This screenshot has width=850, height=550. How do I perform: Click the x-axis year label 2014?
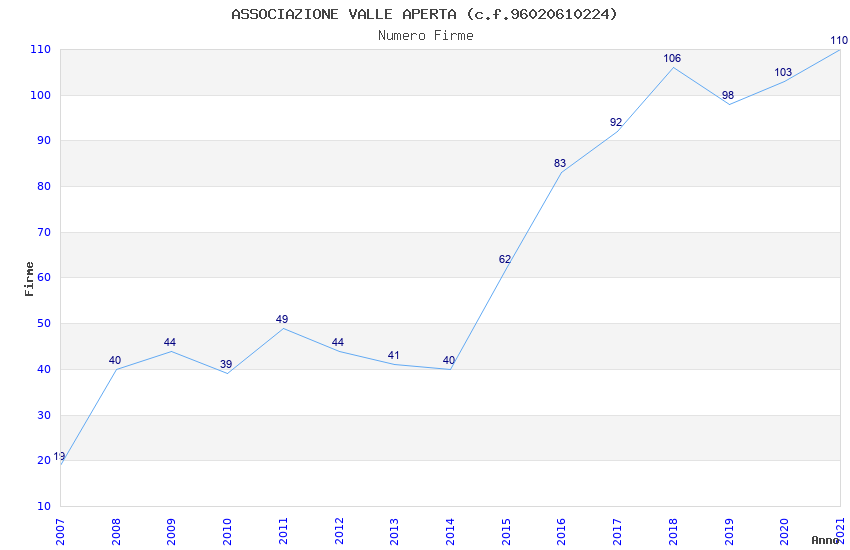point(450,531)
